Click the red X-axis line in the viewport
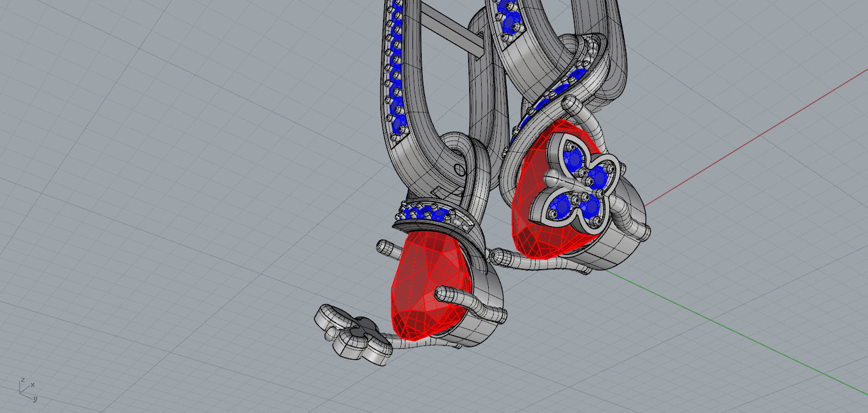The width and height of the screenshot is (868, 413). tap(757, 137)
